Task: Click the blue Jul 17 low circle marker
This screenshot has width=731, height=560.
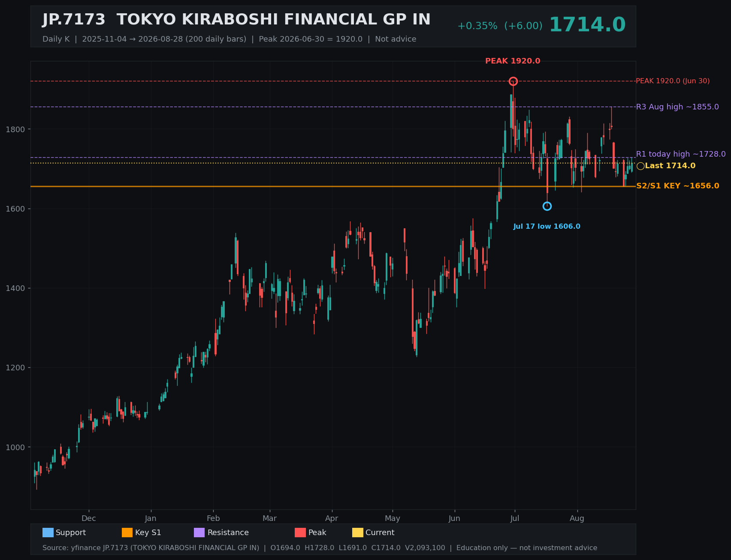Action: (547, 206)
